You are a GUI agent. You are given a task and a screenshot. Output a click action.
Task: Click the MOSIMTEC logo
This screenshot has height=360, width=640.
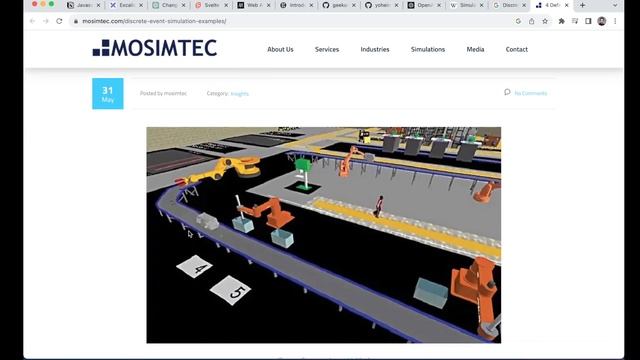pos(155,48)
